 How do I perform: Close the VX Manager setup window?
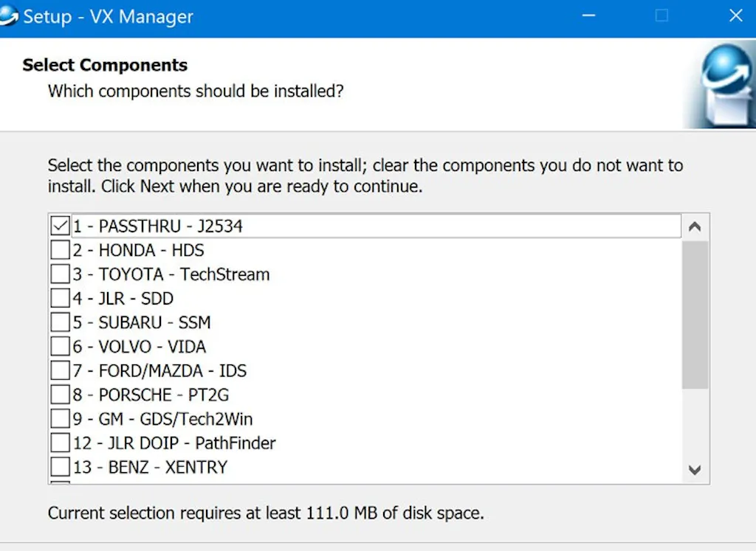tap(735, 16)
